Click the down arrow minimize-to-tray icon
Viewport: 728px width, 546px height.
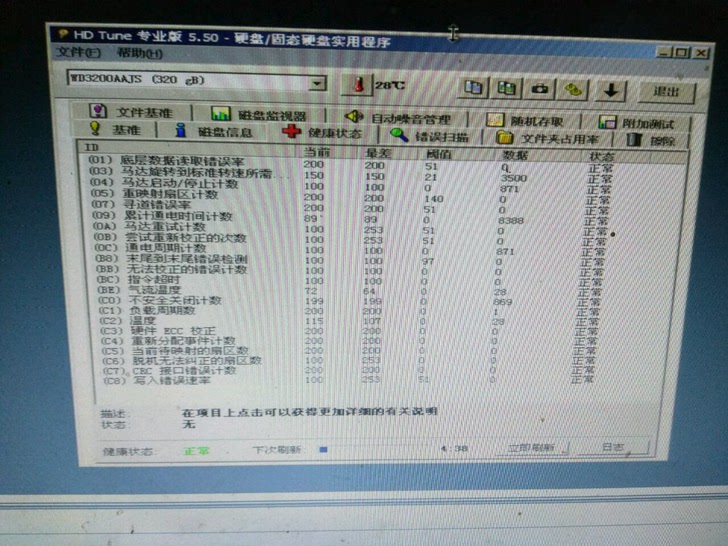point(611,91)
